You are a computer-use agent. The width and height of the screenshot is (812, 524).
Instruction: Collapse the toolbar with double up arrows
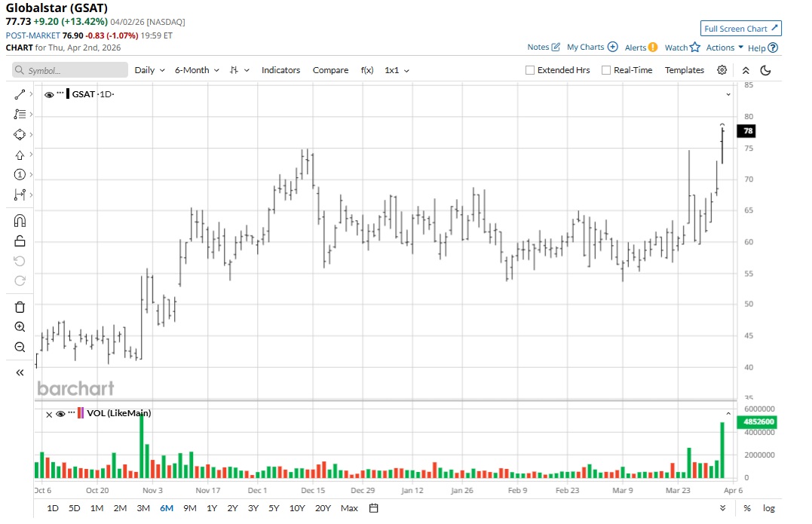(x=746, y=70)
